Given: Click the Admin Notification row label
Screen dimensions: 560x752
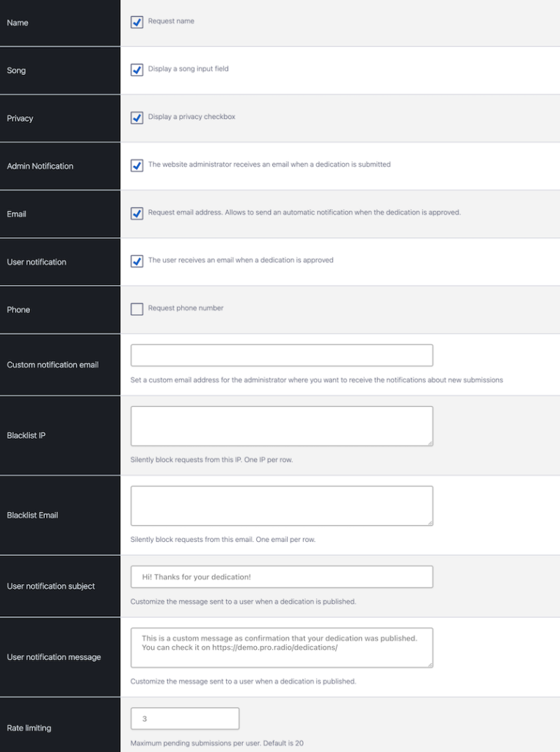Looking at the screenshot, I should coord(40,166).
